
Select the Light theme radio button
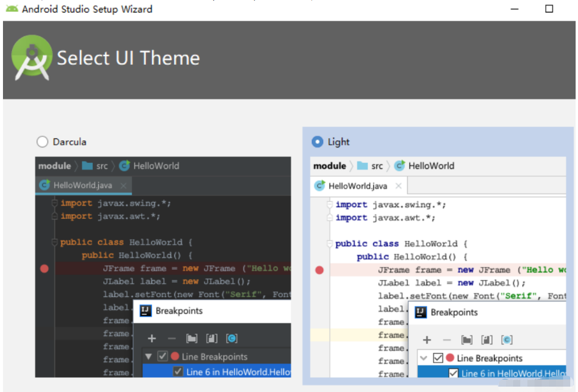tap(317, 142)
